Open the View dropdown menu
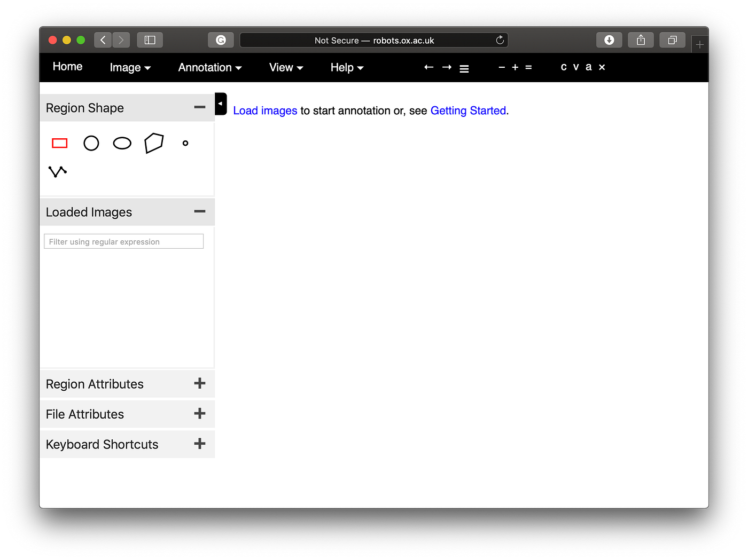The height and width of the screenshot is (560, 748). pyautogui.click(x=286, y=67)
